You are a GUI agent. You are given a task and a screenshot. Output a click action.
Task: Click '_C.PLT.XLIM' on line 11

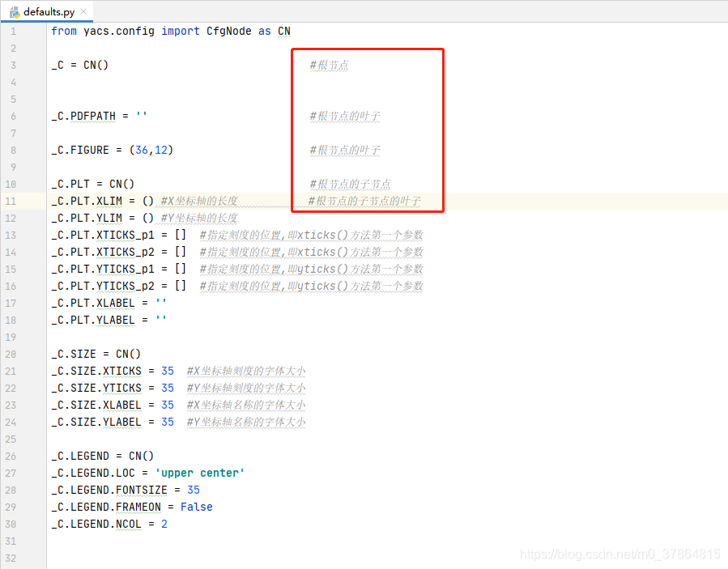point(87,201)
